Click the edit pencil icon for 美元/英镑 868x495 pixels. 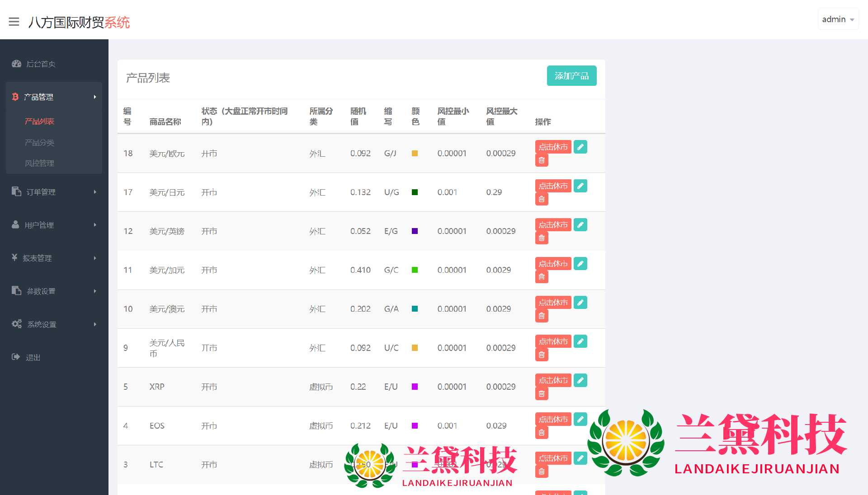pos(580,224)
